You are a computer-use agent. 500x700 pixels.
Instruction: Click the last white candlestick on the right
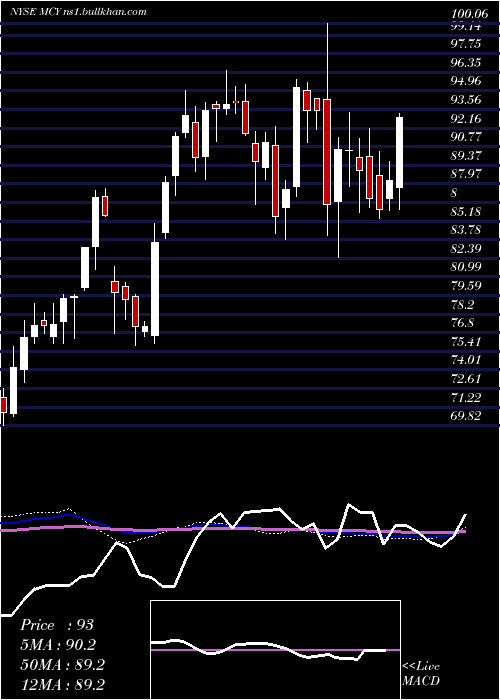point(400,152)
